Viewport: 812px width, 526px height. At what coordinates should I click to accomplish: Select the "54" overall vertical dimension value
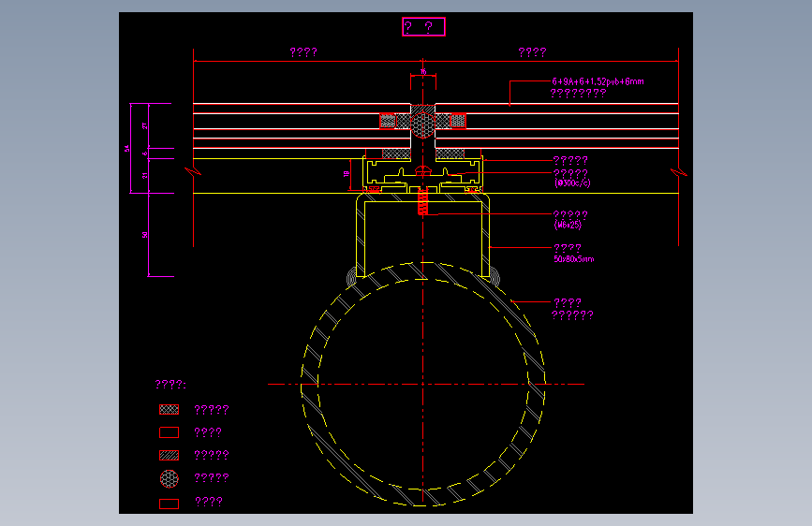126,149
